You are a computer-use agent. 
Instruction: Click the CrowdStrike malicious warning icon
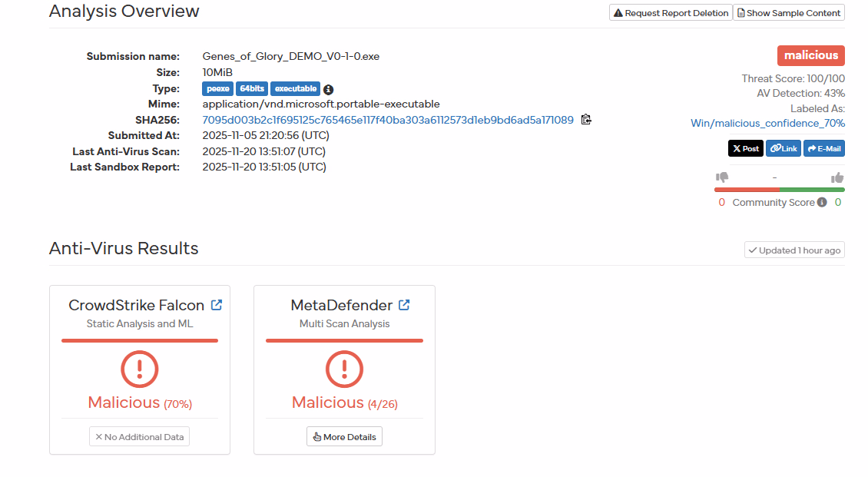(140, 369)
